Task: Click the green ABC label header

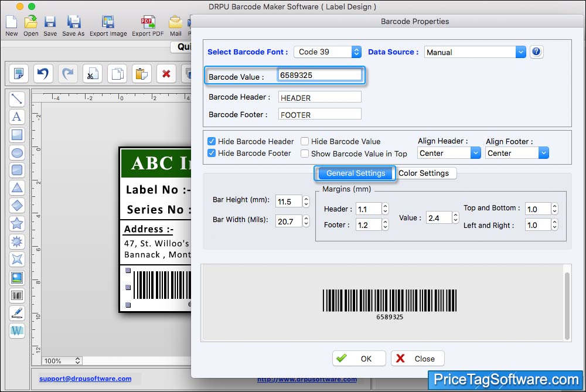Action: (x=156, y=163)
